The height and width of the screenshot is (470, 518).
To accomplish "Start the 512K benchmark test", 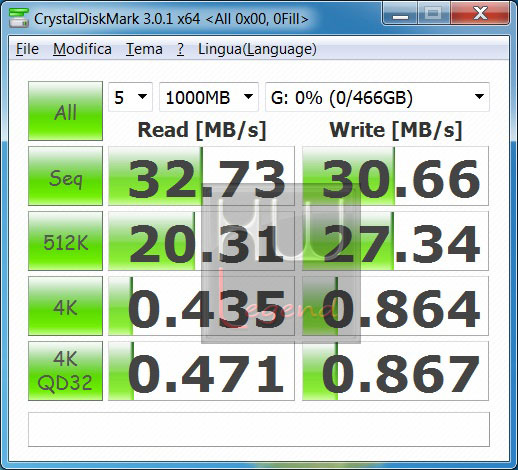I will [65, 241].
